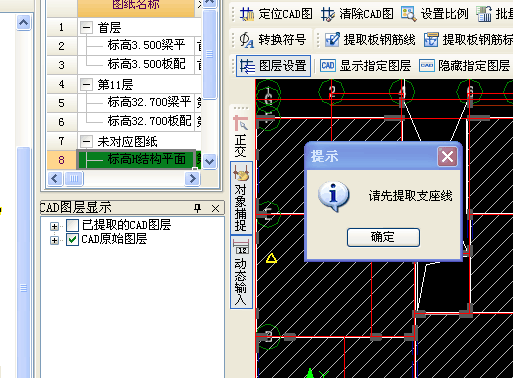Click 显示指定图层 CAD icon
This screenshot has width=513, height=378.
pyautogui.click(x=328, y=65)
